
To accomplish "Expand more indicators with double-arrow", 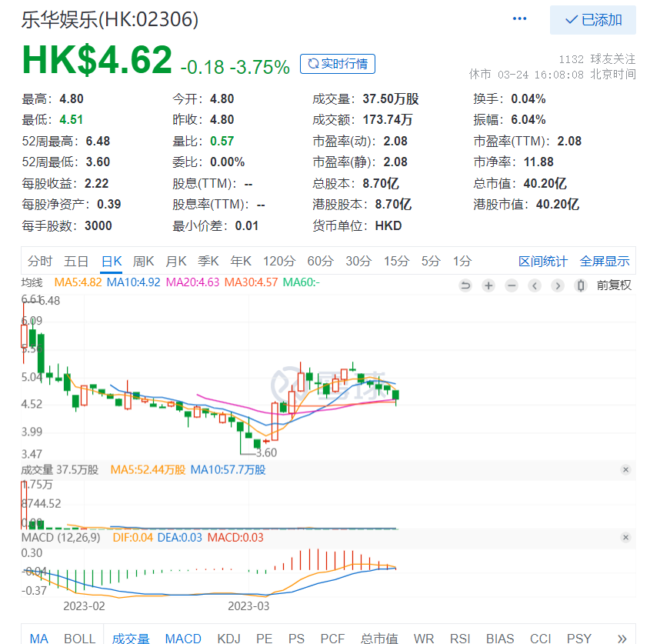I will pyautogui.click(x=622, y=638).
